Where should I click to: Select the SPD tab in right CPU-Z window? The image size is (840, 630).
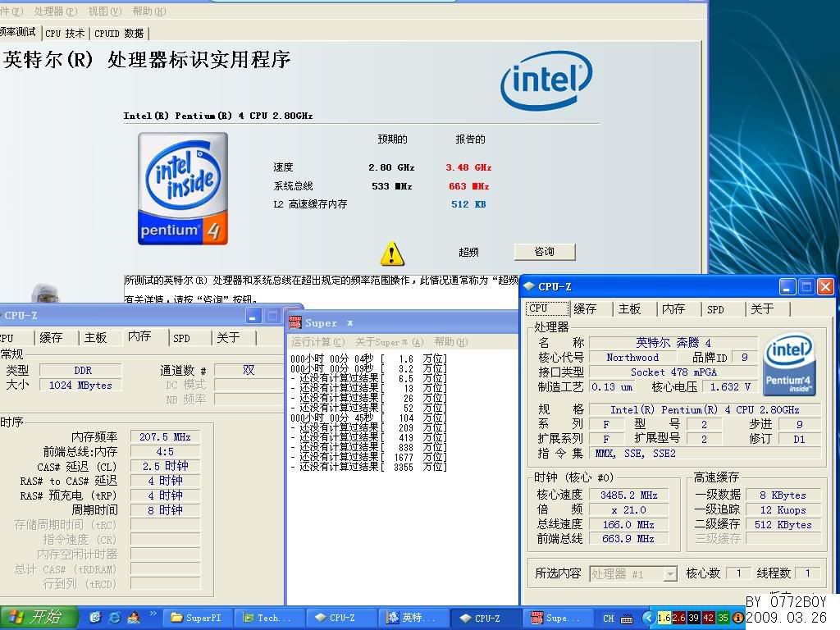(715, 309)
